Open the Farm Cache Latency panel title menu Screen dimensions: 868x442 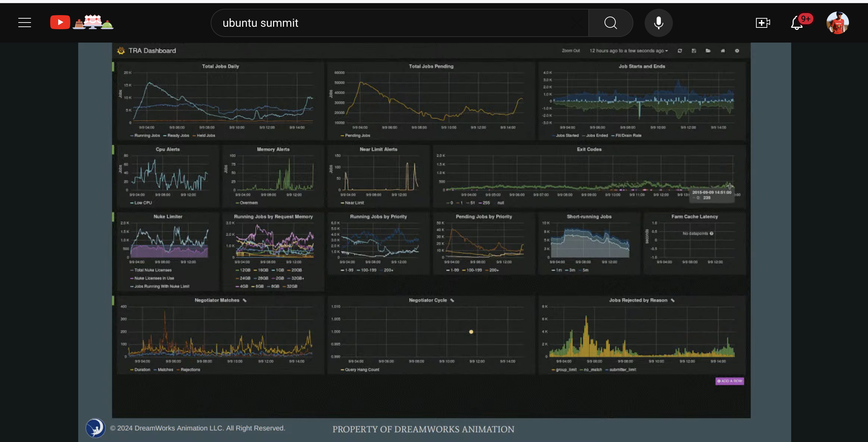coord(694,216)
